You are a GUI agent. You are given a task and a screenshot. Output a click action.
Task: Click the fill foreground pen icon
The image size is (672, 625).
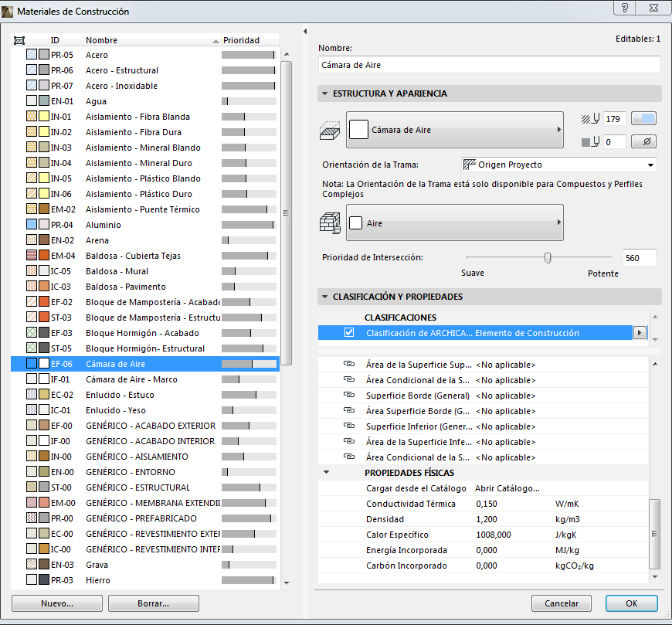[590, 119]
